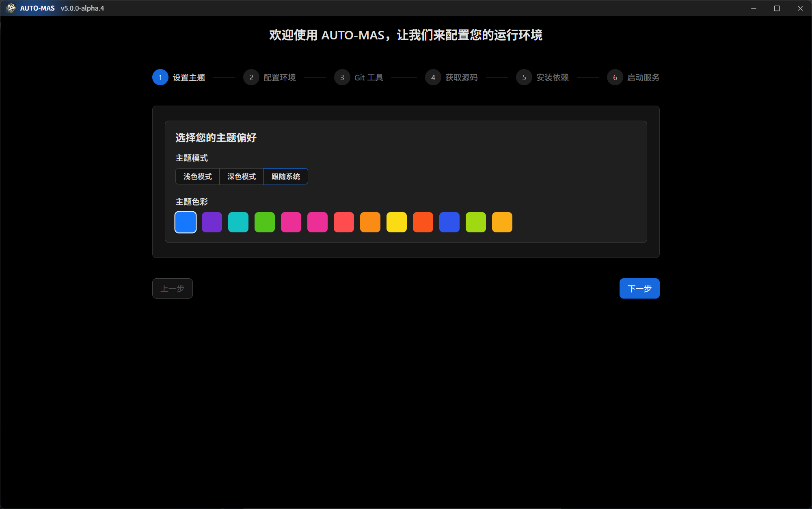The image size is (812, 509).
Task: Enable 浅色模式 theme mode
Action: (x=197, y=176)
